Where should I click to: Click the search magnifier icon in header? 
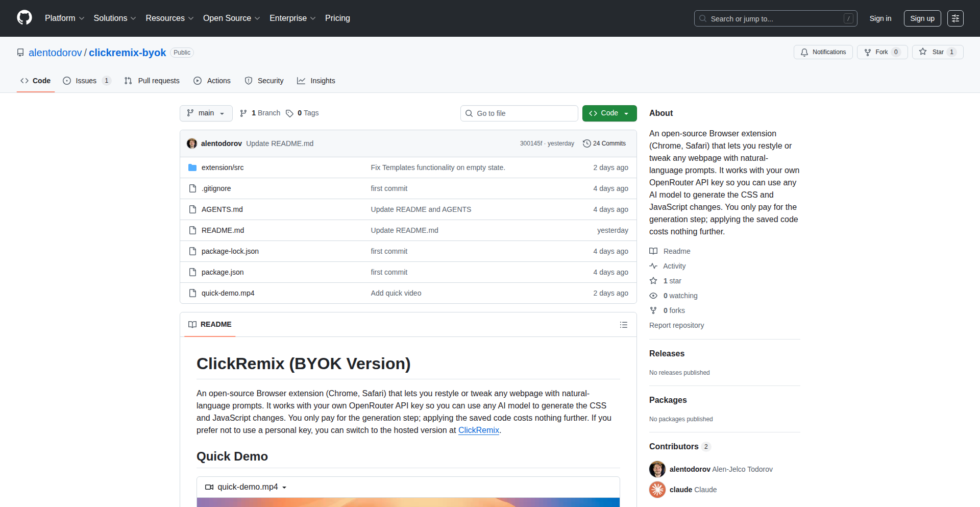(703, 18)
